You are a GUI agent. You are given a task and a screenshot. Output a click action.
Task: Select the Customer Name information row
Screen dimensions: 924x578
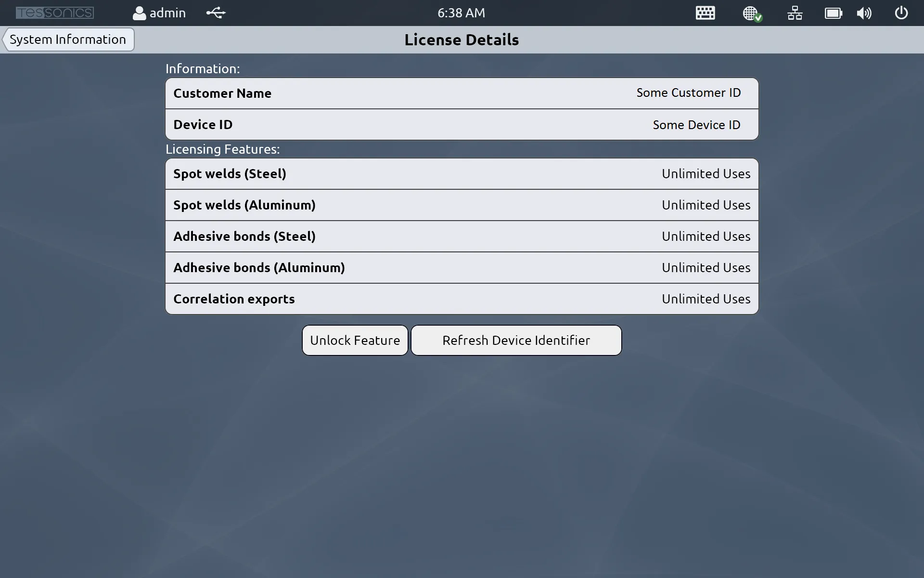click(x=461, y=93)
